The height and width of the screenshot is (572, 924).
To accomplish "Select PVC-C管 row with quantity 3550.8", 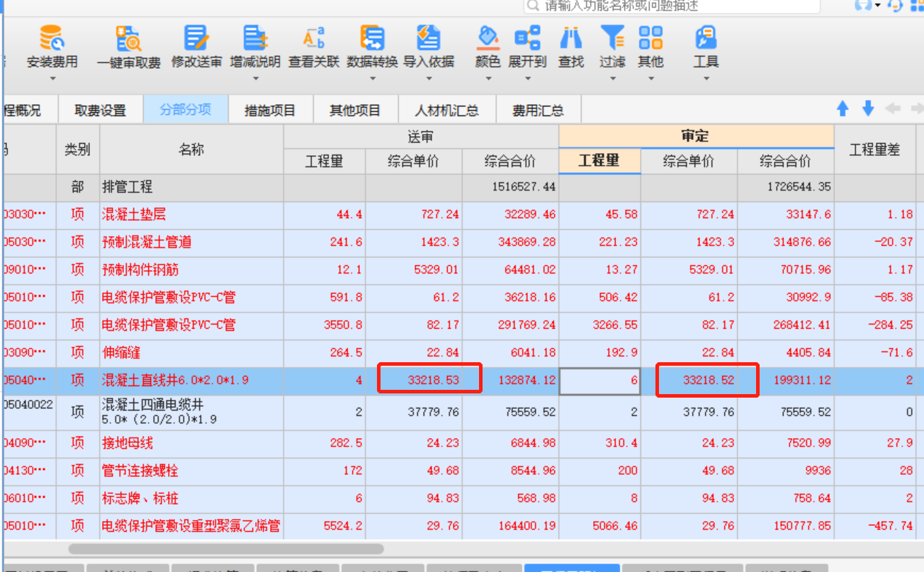I will 169,325.
